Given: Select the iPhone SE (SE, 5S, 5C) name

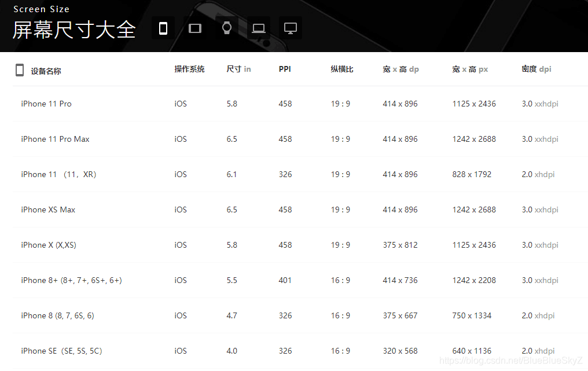Looking at the screenshot, I should [61, 351].
